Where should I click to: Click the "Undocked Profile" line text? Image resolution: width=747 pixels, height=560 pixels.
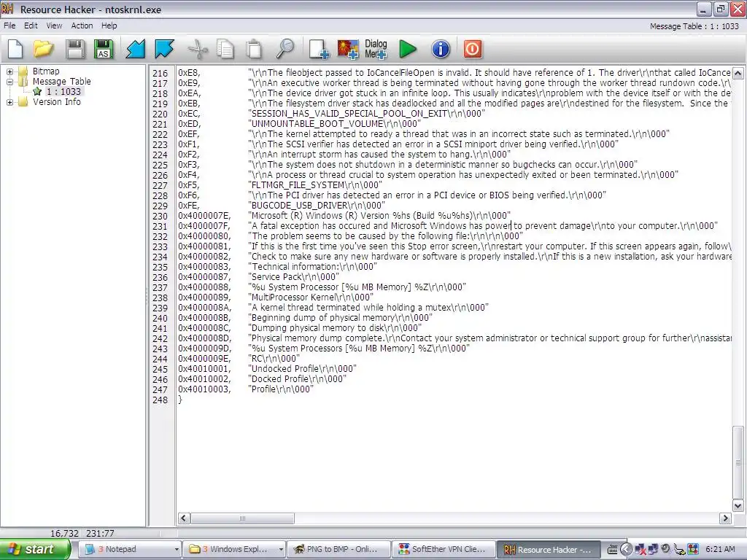click(302, 368)
